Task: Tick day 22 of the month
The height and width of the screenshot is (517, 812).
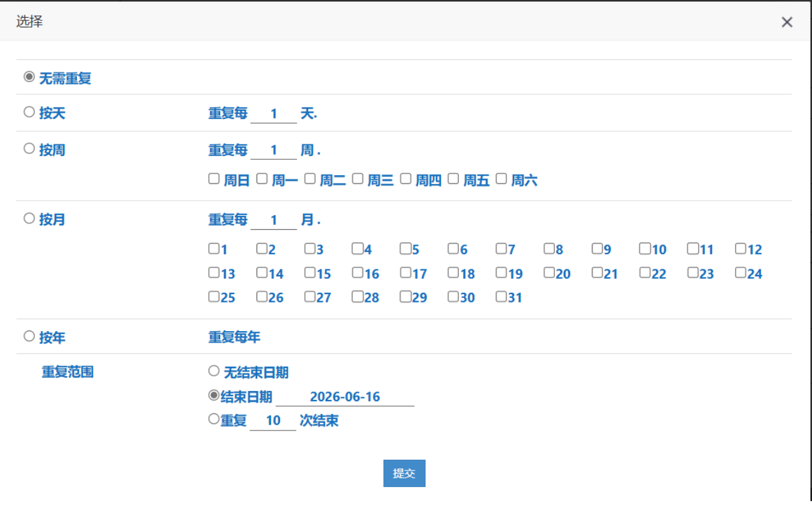Action: coord(645,273)
